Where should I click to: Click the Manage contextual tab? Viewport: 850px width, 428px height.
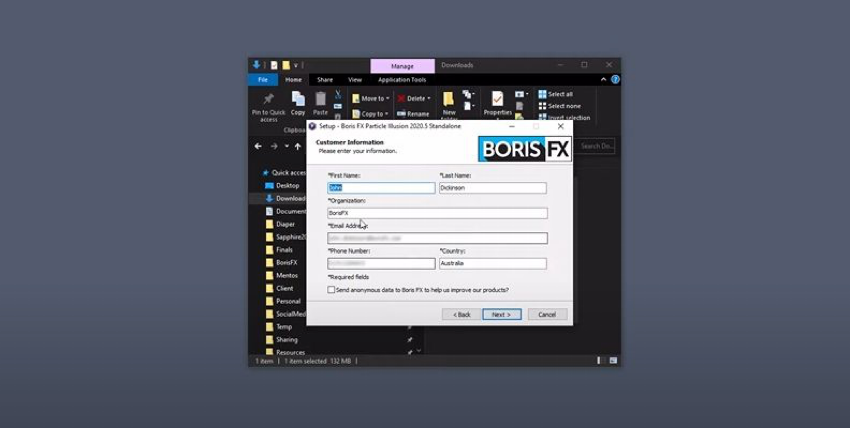(402, 66)
